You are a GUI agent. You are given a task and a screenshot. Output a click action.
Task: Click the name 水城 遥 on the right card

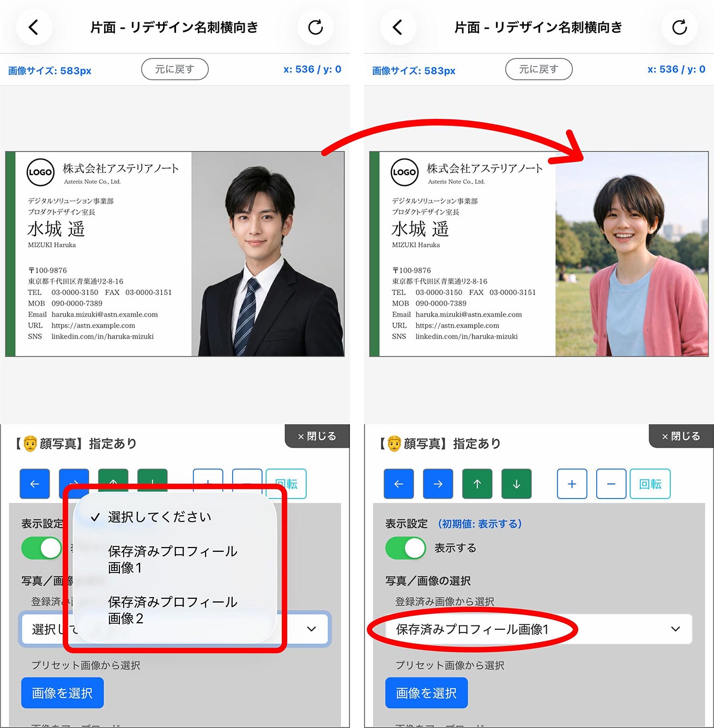pos(420,229)
